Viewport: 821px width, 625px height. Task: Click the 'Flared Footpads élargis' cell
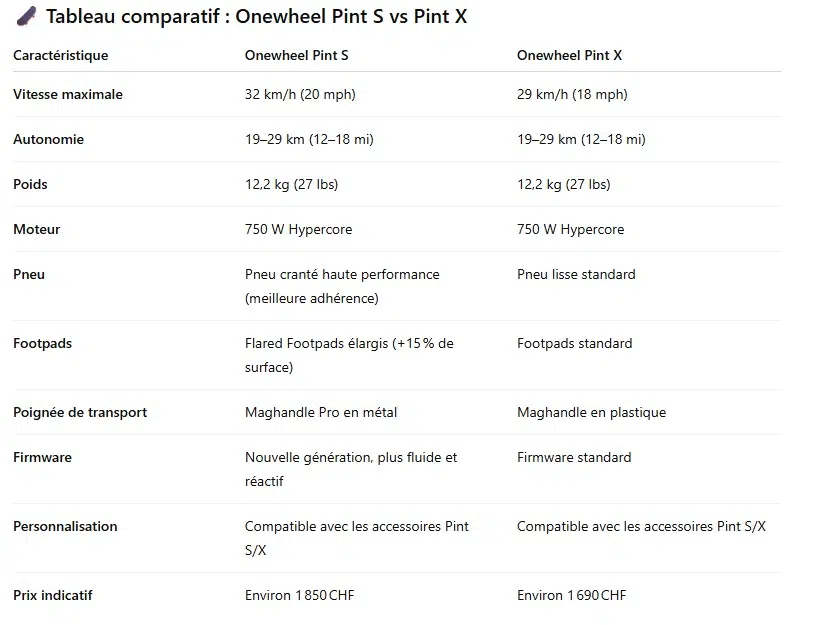pyautogui.click(x=349, y=355)
